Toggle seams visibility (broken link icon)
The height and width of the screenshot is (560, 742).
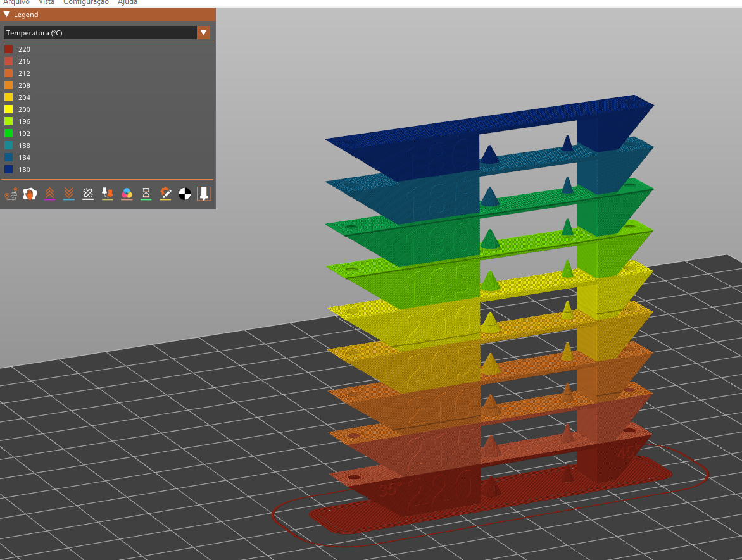click(88, 194)
